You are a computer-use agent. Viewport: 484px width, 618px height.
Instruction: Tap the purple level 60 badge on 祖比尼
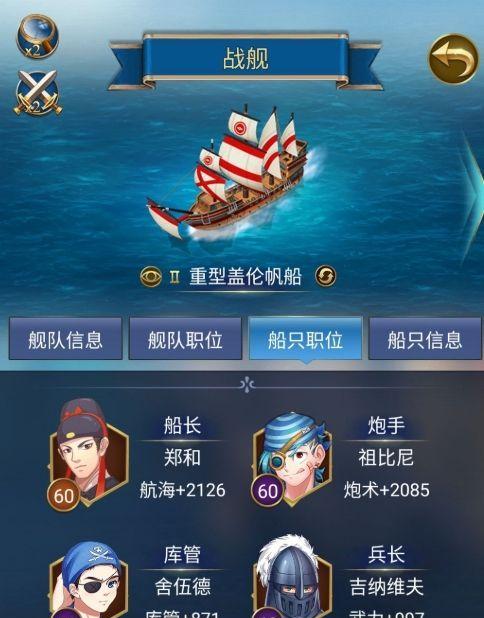tap(267, 491)
